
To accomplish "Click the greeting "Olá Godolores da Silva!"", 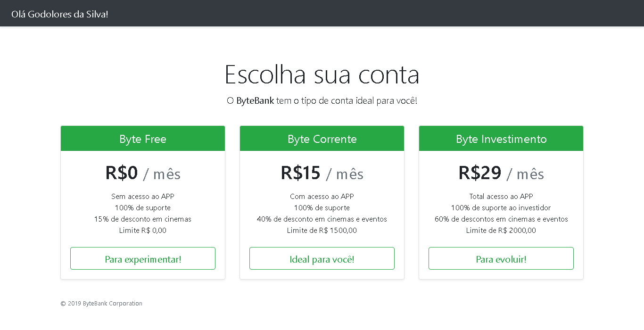I will point(59,14).
